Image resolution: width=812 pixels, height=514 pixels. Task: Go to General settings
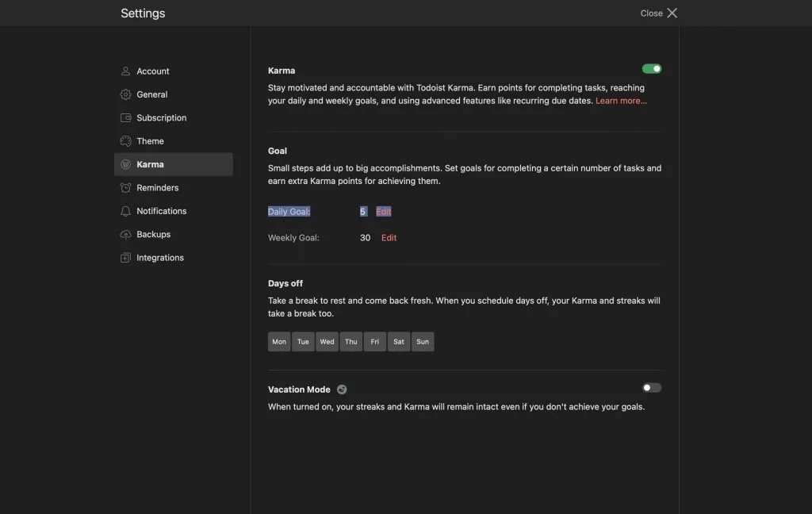point(174,94)
